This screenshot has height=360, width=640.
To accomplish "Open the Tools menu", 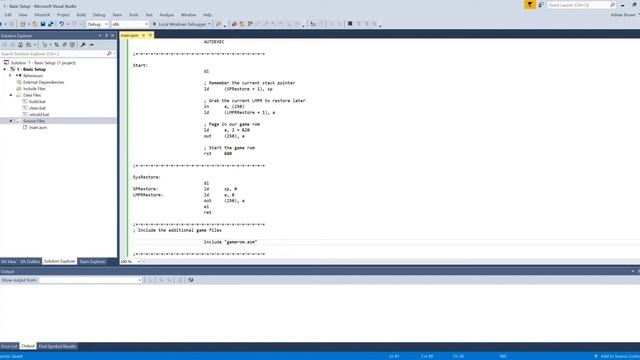I will pos(133,15).
